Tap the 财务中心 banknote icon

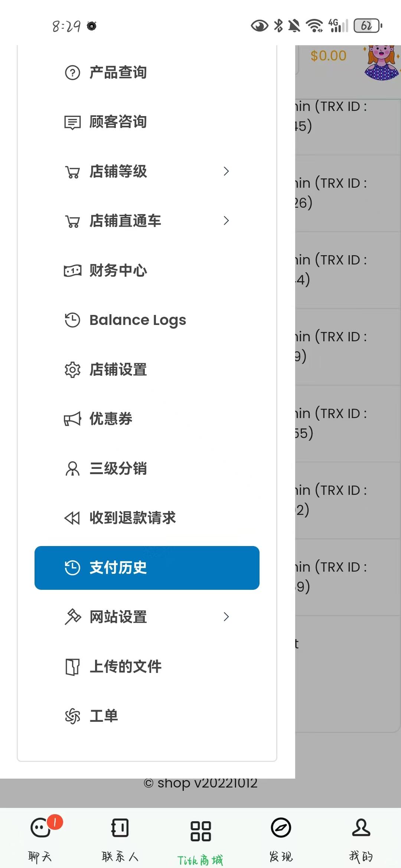coord(72,271)
